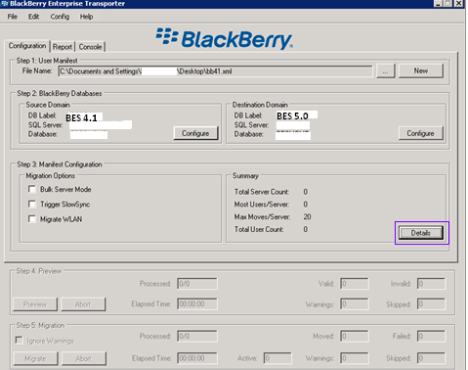The width and height of the screenshot is (468, 370).
Task: Toggle the Trigger SlowSync checkbox
Action: pos(32,204)
